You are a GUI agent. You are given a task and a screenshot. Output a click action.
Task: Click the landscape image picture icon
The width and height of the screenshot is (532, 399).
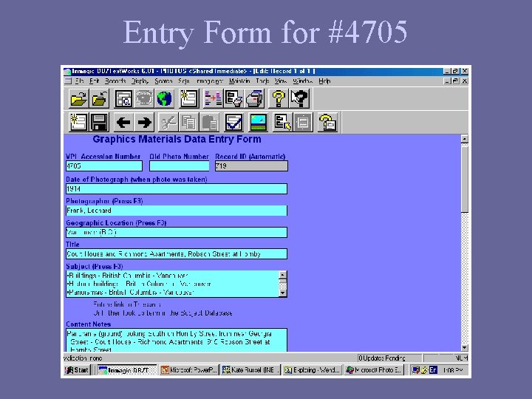pyautogui.click(x=258, y=122)
